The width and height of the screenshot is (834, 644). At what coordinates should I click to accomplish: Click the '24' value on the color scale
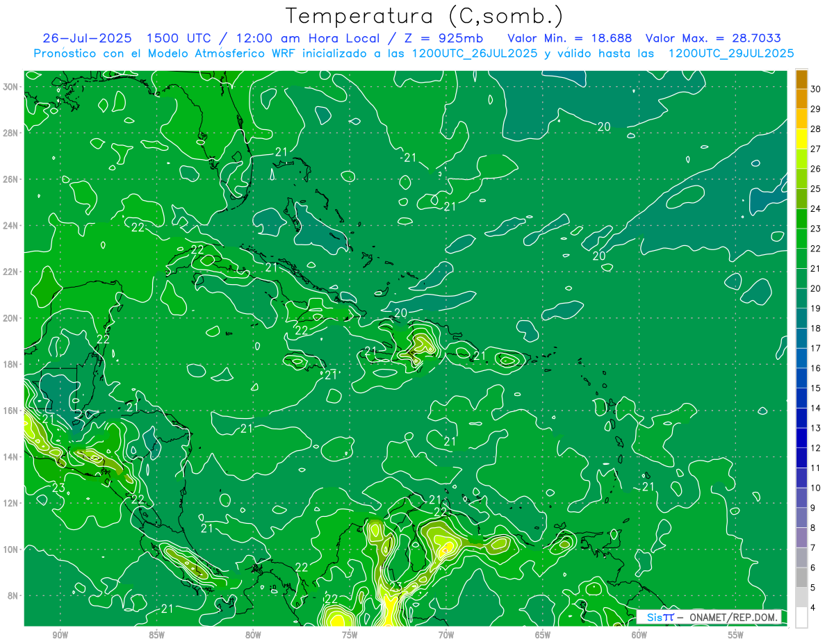816,208
